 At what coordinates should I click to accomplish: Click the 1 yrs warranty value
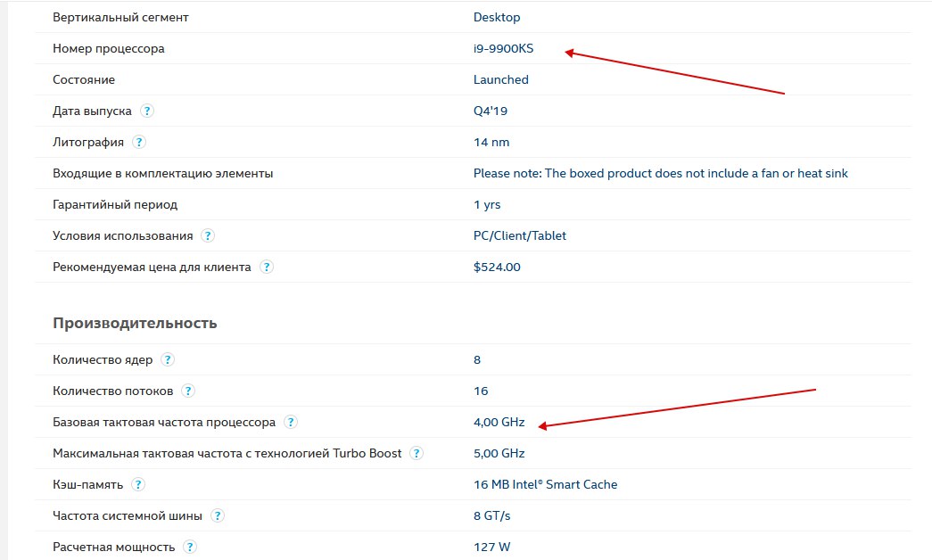pos(487,204)
